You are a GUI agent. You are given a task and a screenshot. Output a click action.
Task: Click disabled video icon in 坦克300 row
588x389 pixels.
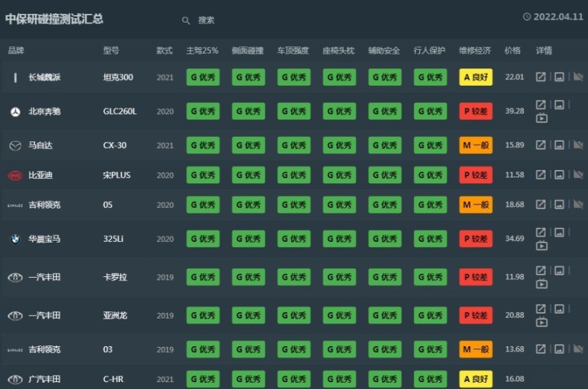point(578,77)
